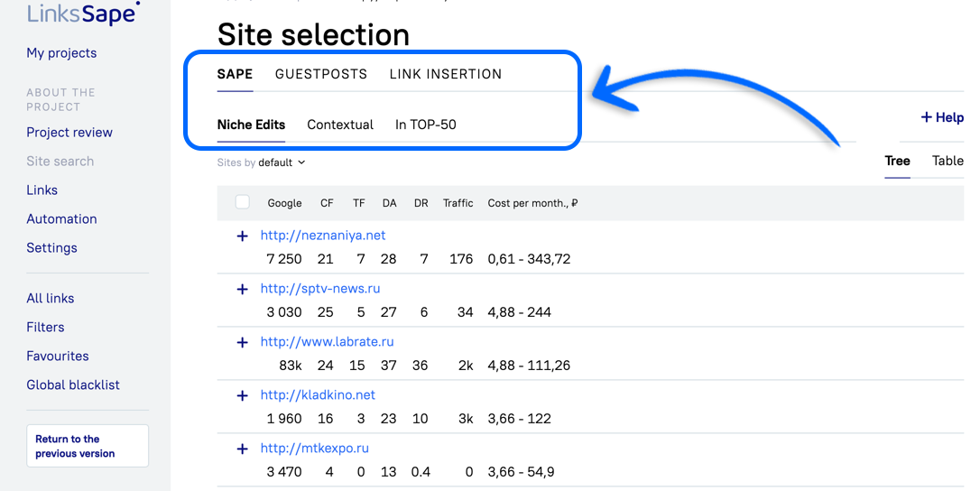Open the Automation section
Screen dimensions: 980x491
[61, 219]
